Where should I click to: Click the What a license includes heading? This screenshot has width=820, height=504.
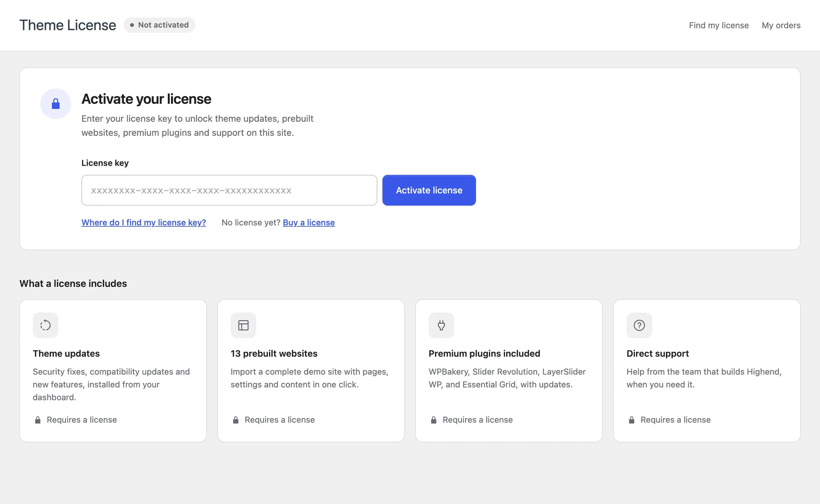[x=73, y=283]
